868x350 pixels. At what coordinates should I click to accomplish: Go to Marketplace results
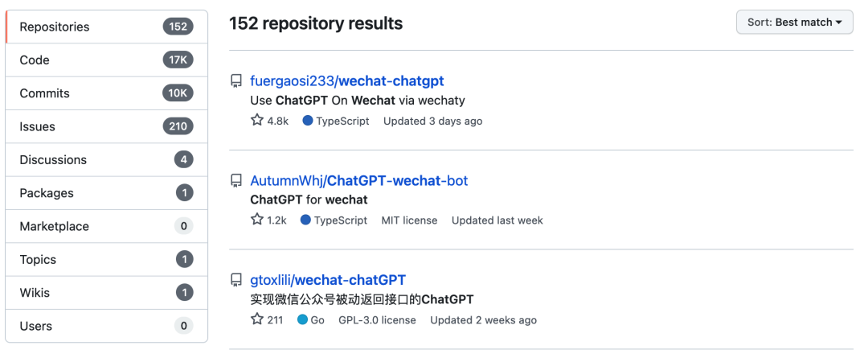click(x=54, y=226)
